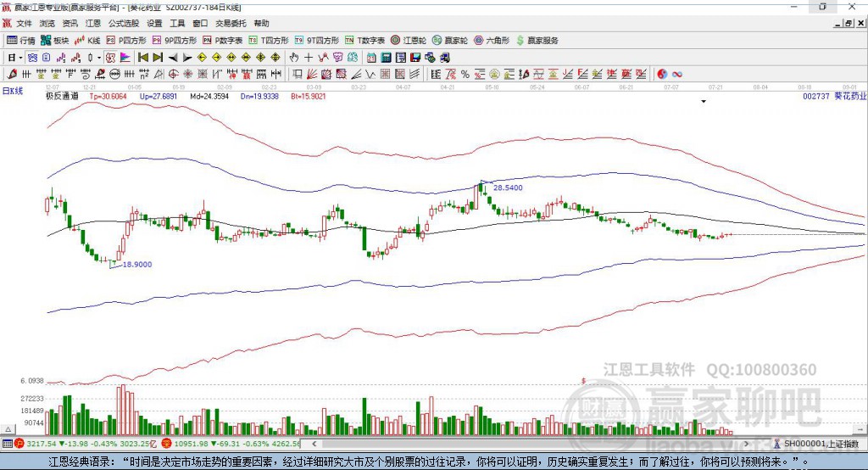Expand the 日 period dropdown
The height and width of the screenshot is (470, 868).
click(x=20, y=58)
